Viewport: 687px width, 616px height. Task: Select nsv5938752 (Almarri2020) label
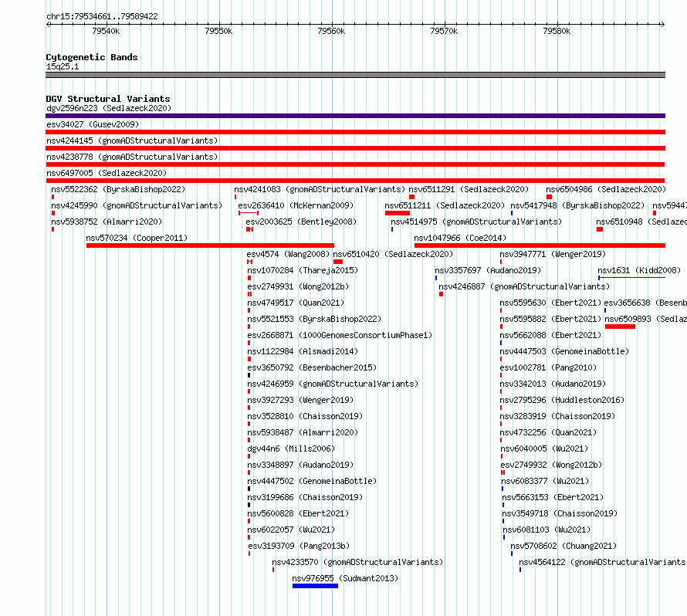107,222
